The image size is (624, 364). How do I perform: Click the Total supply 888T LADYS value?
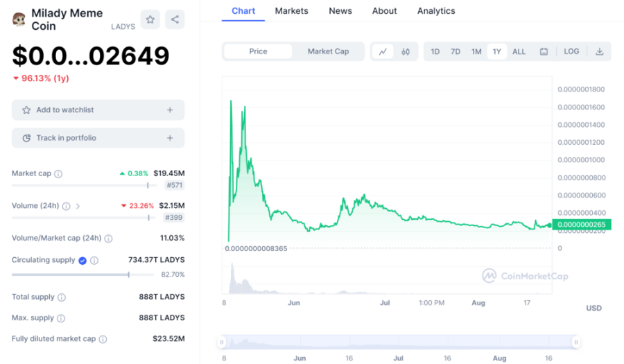pos(162,297)
